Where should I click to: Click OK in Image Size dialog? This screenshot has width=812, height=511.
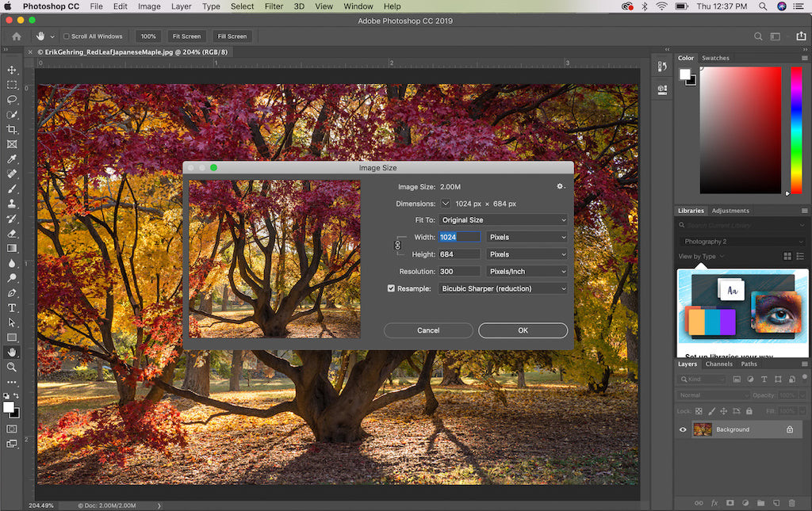click(x=523, y=330)
